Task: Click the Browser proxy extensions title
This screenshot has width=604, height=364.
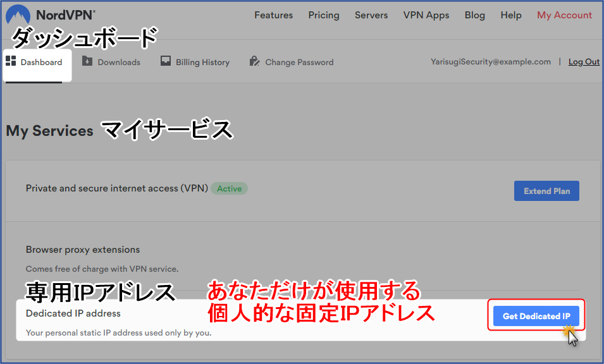Action: click(83, 250)
